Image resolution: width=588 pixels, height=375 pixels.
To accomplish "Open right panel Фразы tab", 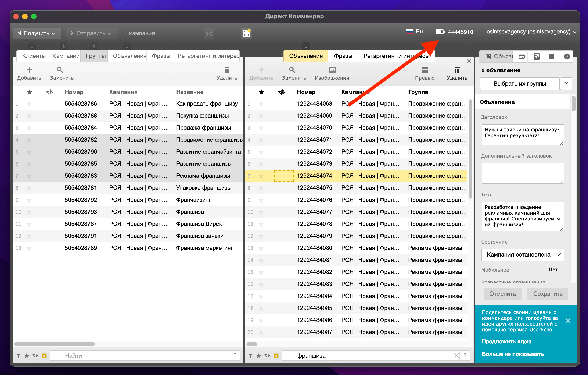I will click(x=343, y=56).
